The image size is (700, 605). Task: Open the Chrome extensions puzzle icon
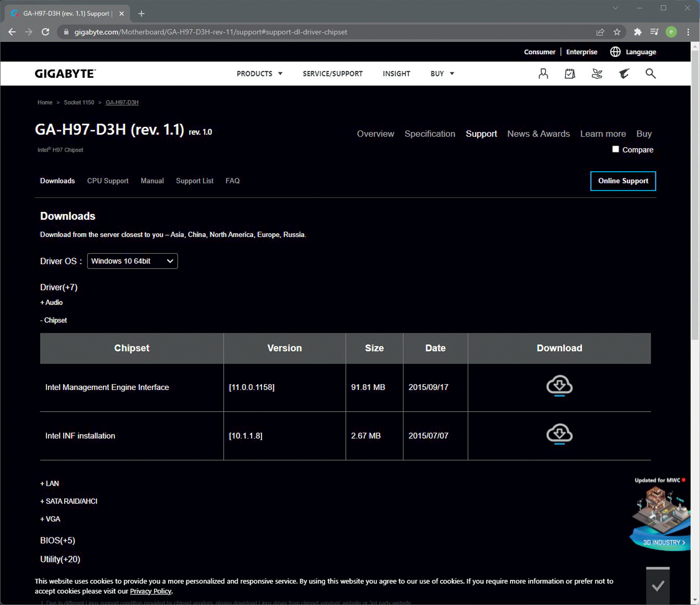point(637,32)
